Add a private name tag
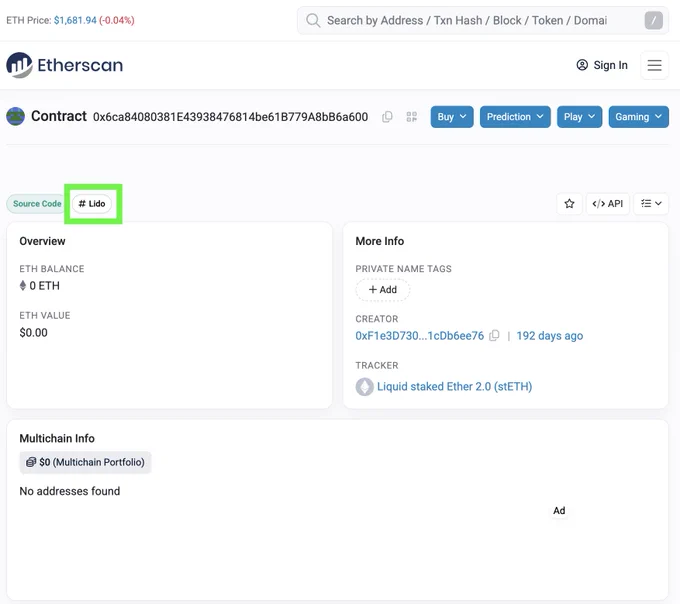 pos(382,290)
